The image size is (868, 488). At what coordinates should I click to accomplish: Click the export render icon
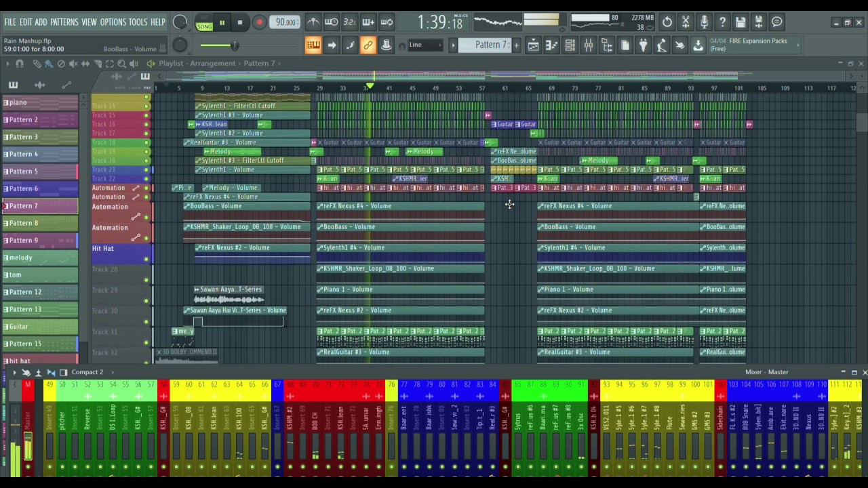[759, 22]
